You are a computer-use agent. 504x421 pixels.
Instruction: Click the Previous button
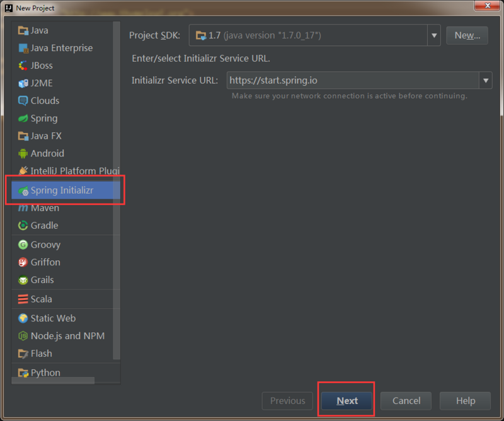click(x=287, y=401)
